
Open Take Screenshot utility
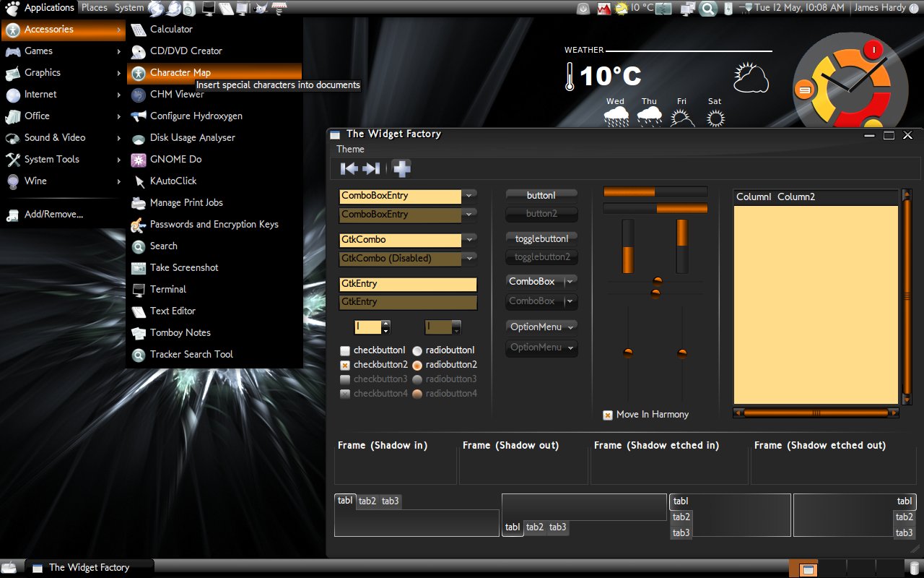pyautogui.click(x=214, y=267)
